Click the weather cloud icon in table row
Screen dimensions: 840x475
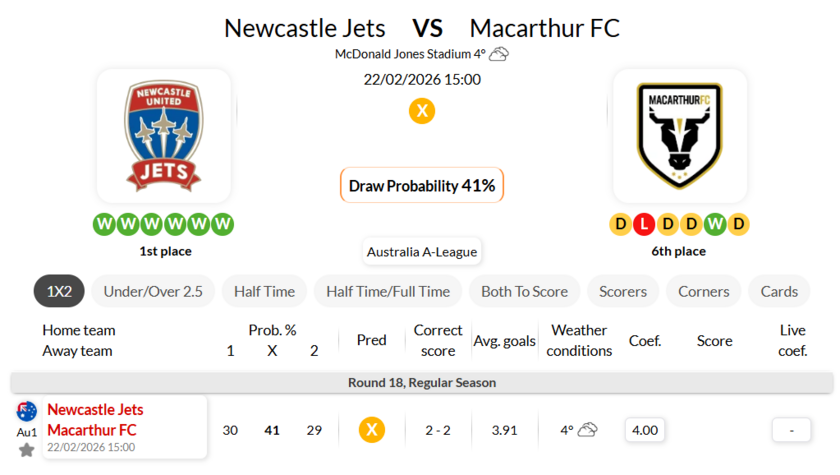pos(588,430)
